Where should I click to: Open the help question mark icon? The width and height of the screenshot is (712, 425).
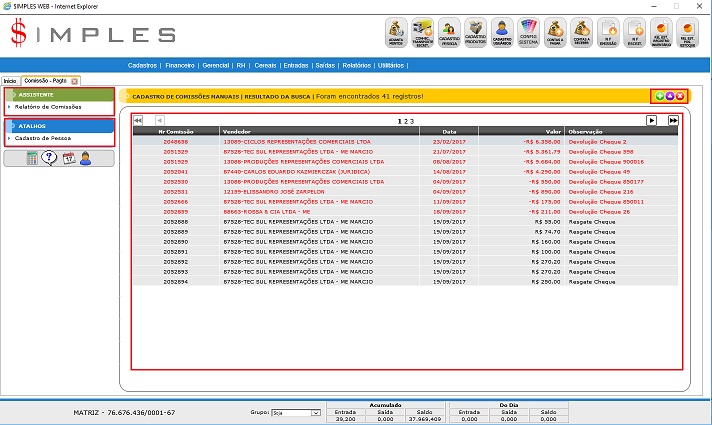tap(49, 158)
